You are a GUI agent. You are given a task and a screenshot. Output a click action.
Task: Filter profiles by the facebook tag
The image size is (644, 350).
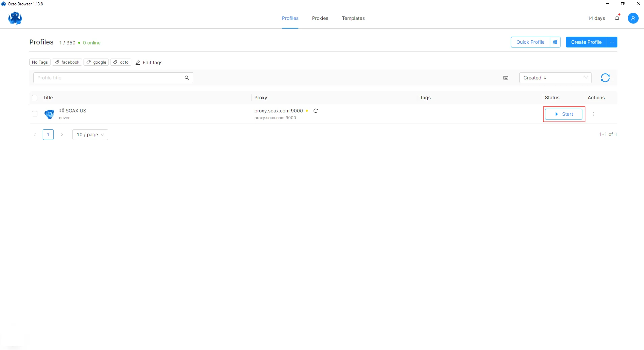point(67,62)
